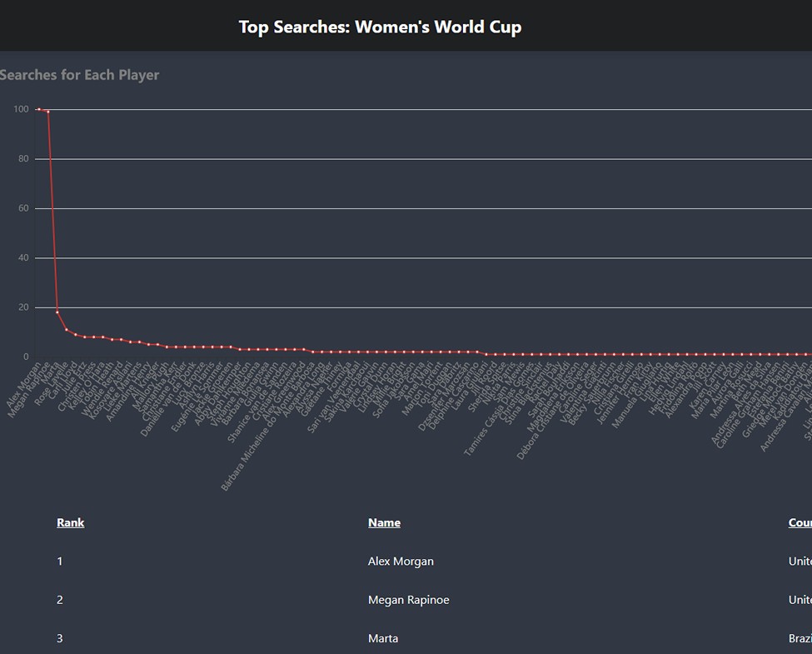Select Megan Rapinoe in the table
The width and height of the screenshot is (812, 654).
tap(409, 600)
